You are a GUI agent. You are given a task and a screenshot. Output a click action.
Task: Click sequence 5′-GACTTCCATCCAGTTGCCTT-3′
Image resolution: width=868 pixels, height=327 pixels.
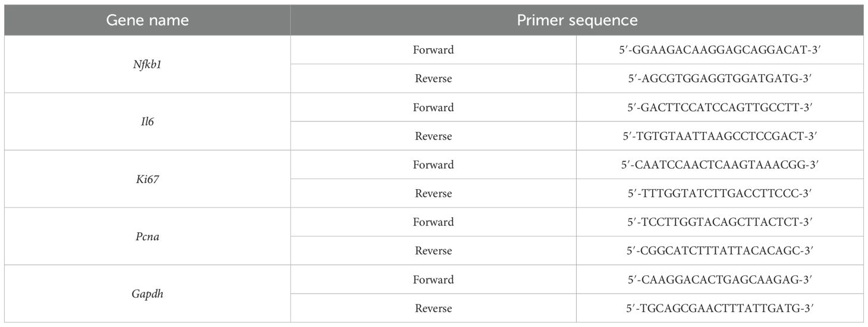pyautogui.click(x=717, y=108)
